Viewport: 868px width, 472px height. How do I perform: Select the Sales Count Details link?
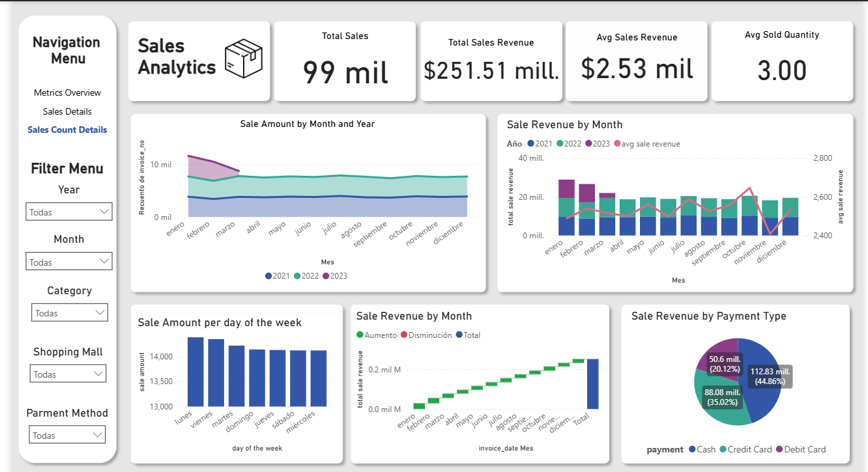67,130
